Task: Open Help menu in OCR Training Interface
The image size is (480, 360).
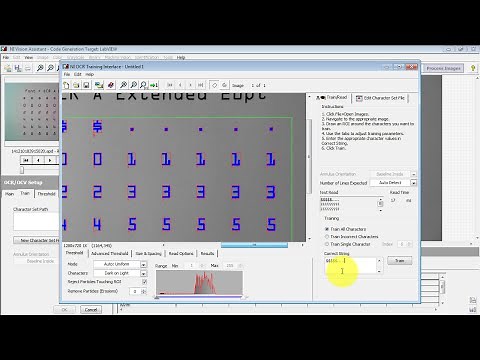Action: (89, 74)
